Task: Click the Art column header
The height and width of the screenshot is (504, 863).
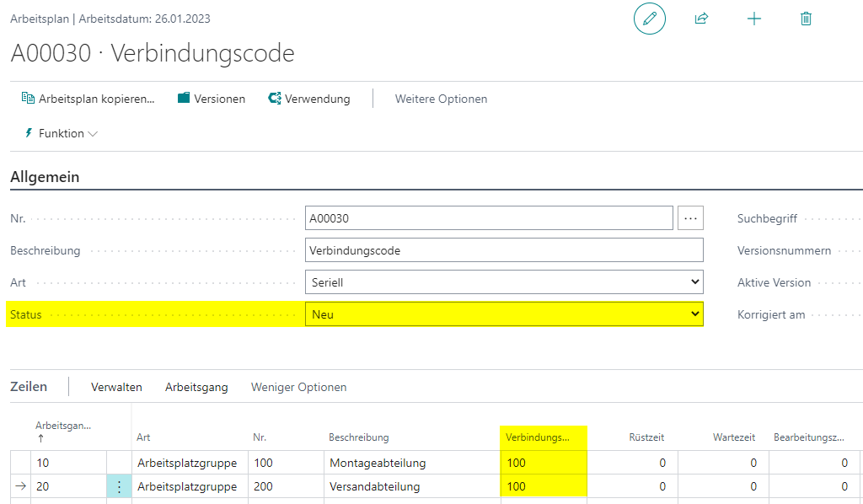Action: coord(143,437)
